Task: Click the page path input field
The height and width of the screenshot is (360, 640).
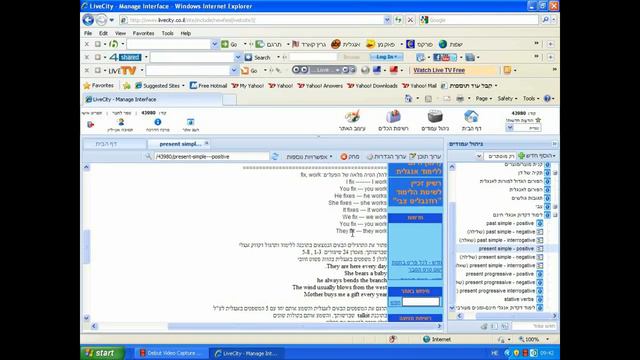Action: pyautogui.click(x=211, y=156)
